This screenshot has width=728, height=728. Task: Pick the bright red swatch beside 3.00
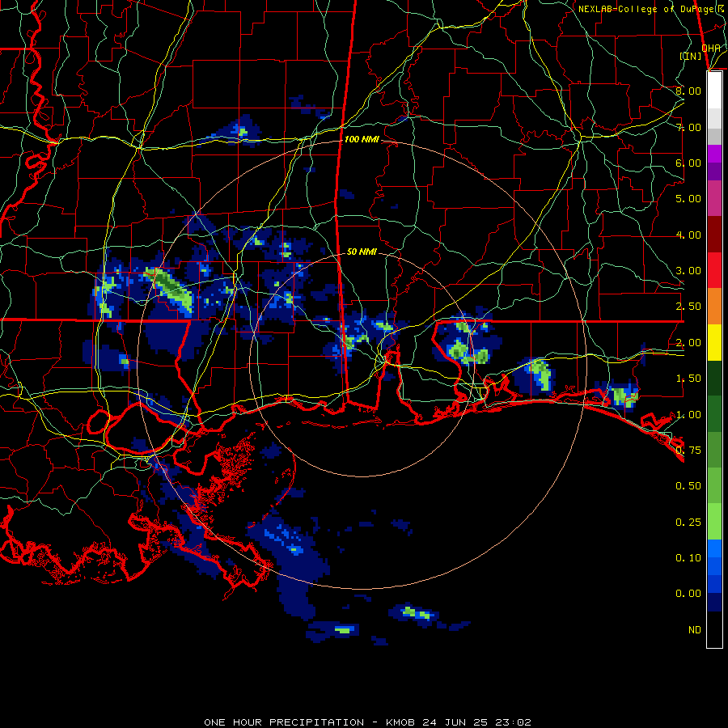tap(714, 270)
